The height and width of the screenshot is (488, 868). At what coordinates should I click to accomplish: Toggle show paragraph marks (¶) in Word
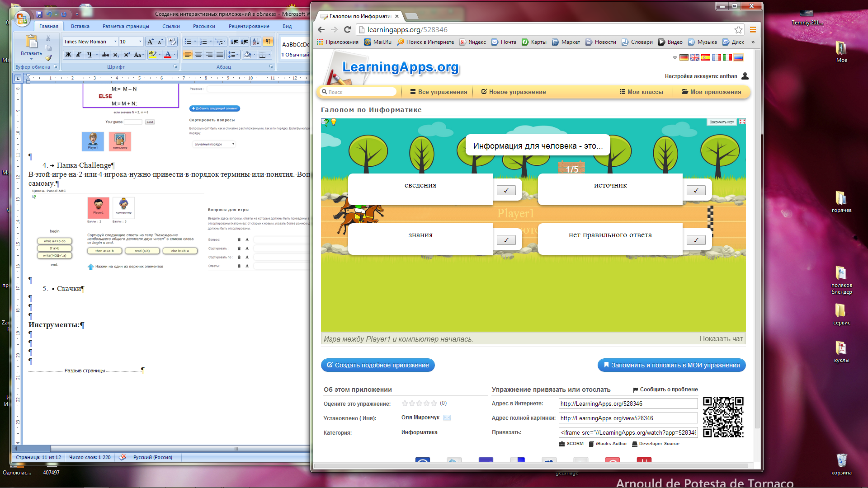click(x=268, y=42)
